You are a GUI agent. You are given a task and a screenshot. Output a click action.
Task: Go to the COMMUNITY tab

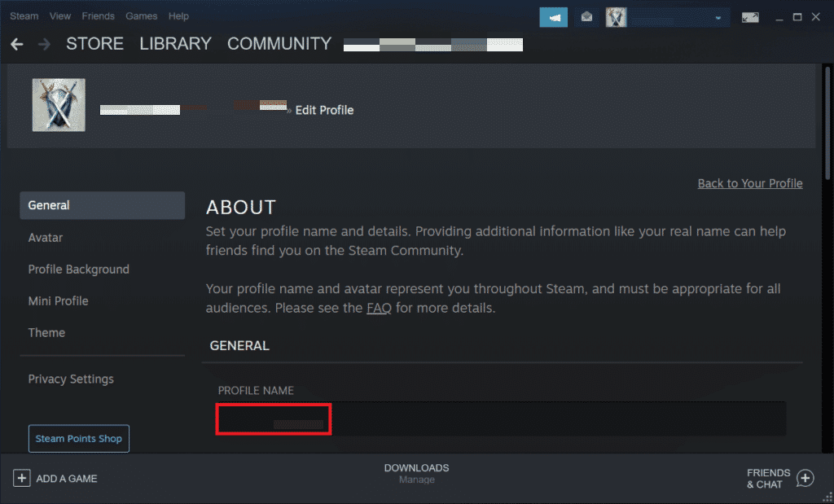(x=279, y=44)
